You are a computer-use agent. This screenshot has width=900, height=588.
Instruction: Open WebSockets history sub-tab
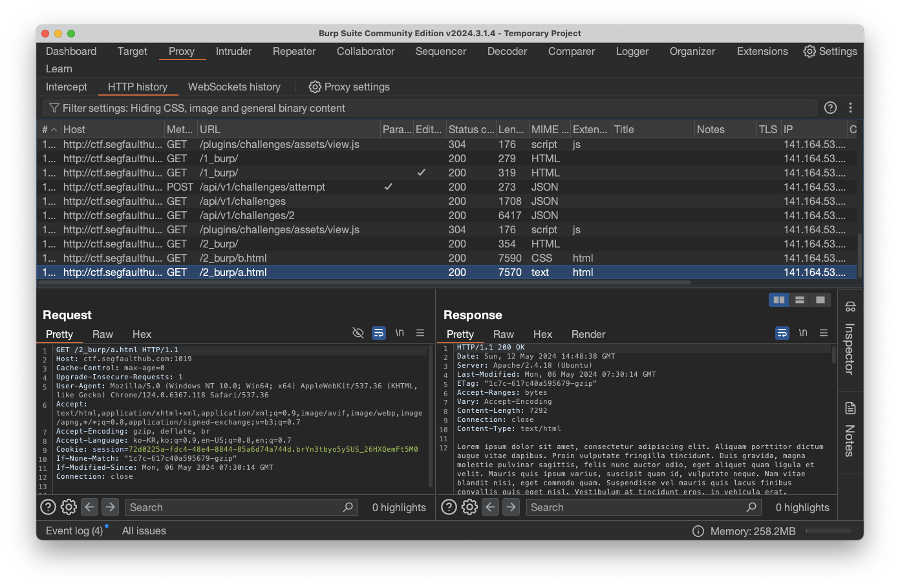(234, 87)
